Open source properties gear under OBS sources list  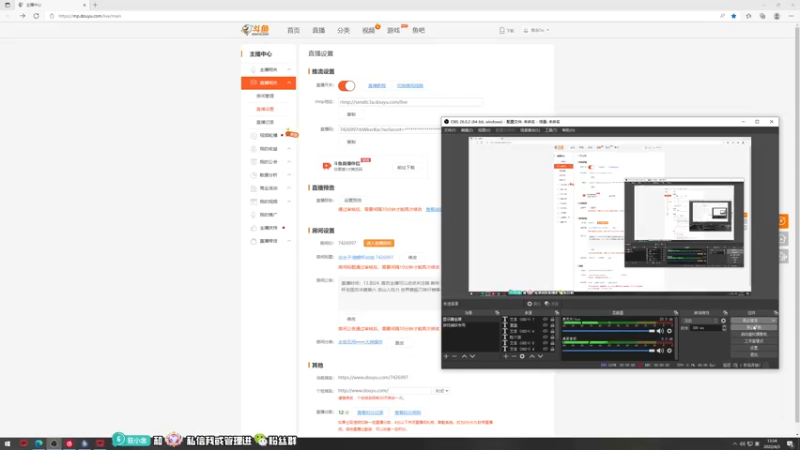click(x=522, y=356)
